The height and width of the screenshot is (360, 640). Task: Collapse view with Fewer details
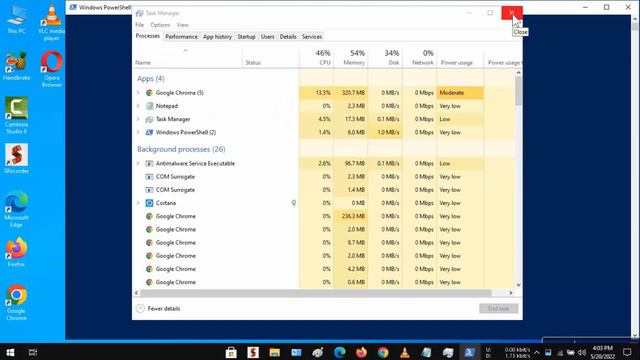click(x=158, y=309)
